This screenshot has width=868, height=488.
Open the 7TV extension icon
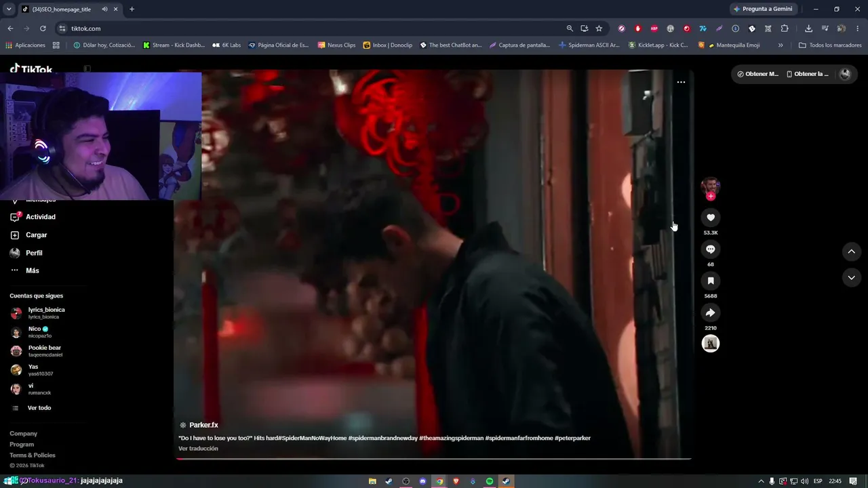703,28
